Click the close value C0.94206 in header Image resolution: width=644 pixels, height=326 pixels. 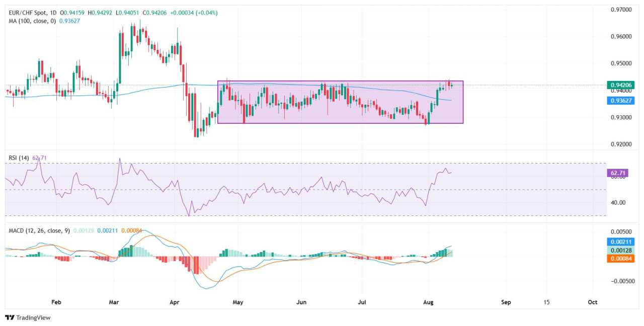155,12
